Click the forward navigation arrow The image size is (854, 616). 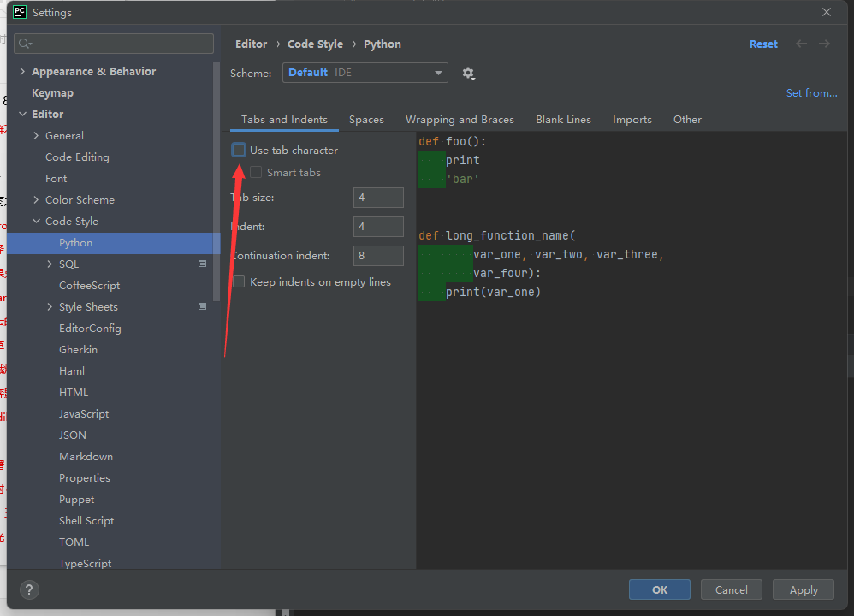(x=824, y=44)
